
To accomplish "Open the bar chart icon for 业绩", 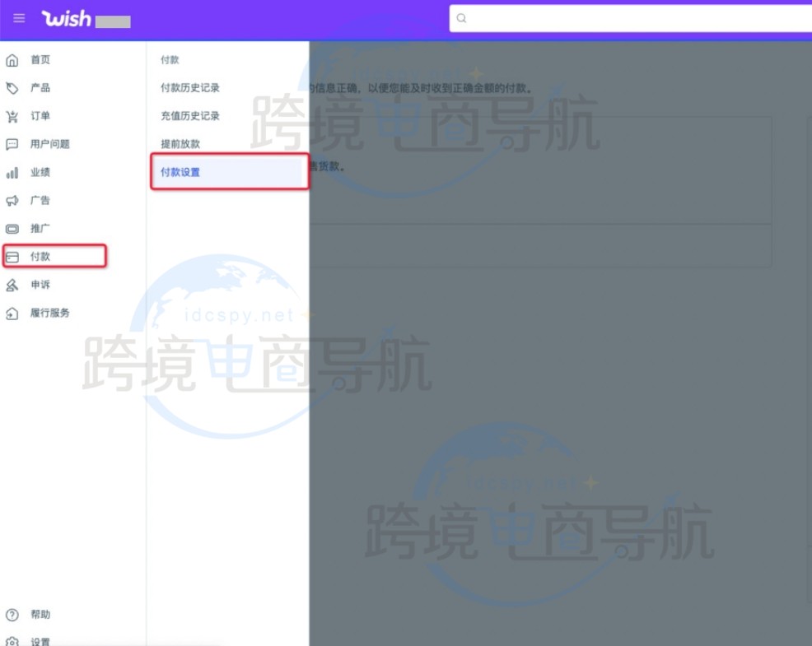I will click(12, 173).
